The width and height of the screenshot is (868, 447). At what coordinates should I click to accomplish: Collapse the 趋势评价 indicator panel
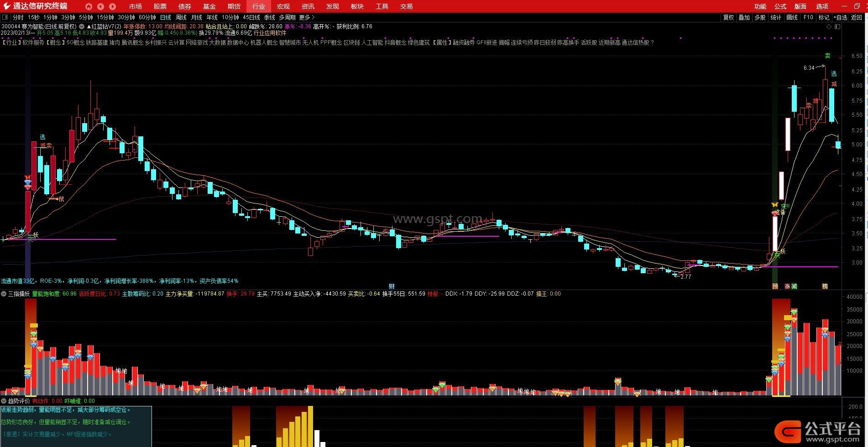[4, 401]
